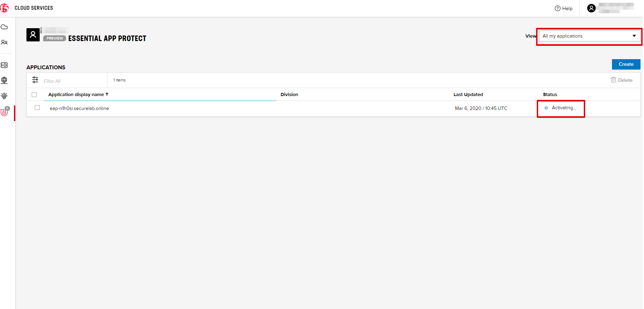
Task: Click the Status column header
Action: (550, 95)
